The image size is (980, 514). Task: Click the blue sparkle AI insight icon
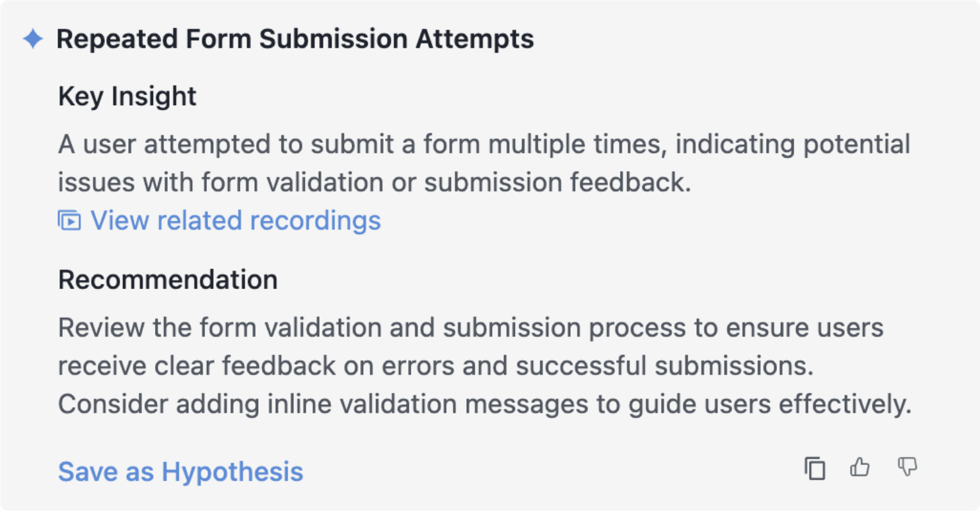[33, 39]
